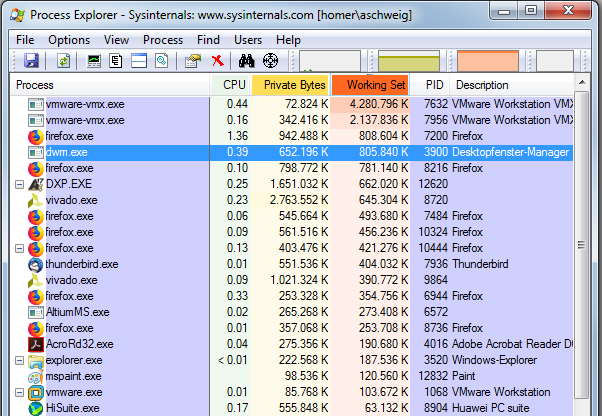Toggle the Show Process Tree icon
Screen dimensions: 602x416
point(116,61)
